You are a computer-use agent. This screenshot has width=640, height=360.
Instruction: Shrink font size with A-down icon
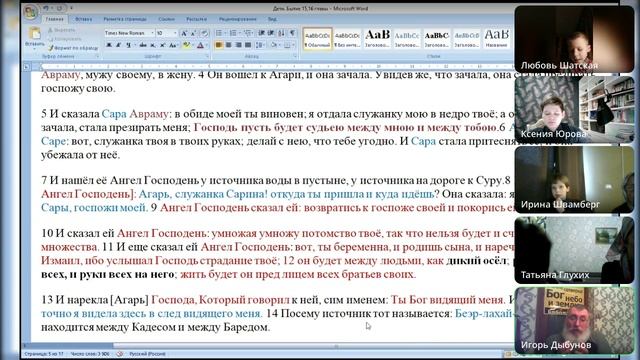(x=193, y=33)
